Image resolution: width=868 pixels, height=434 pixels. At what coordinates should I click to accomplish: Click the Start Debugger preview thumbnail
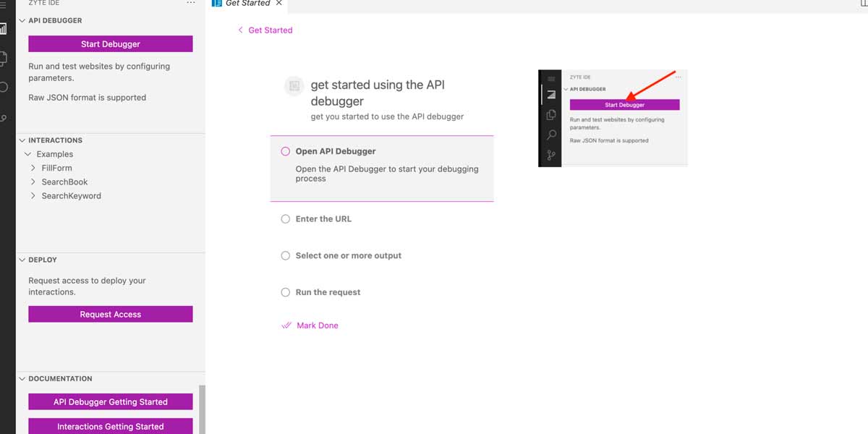tap(613, 119)
